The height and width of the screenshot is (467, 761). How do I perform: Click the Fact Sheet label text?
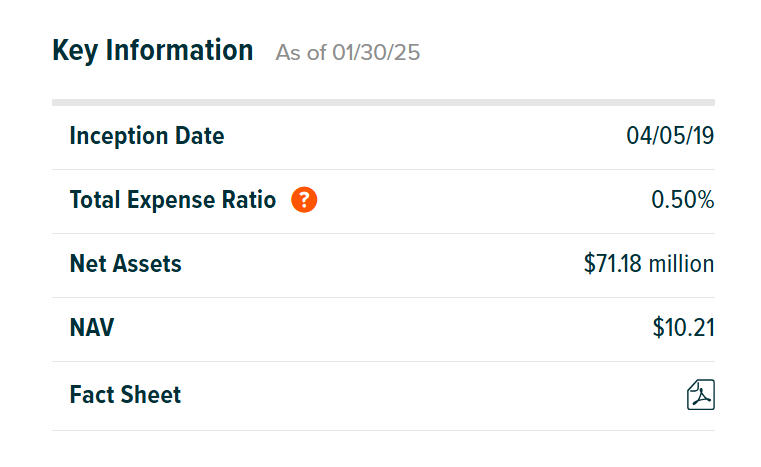125,395
